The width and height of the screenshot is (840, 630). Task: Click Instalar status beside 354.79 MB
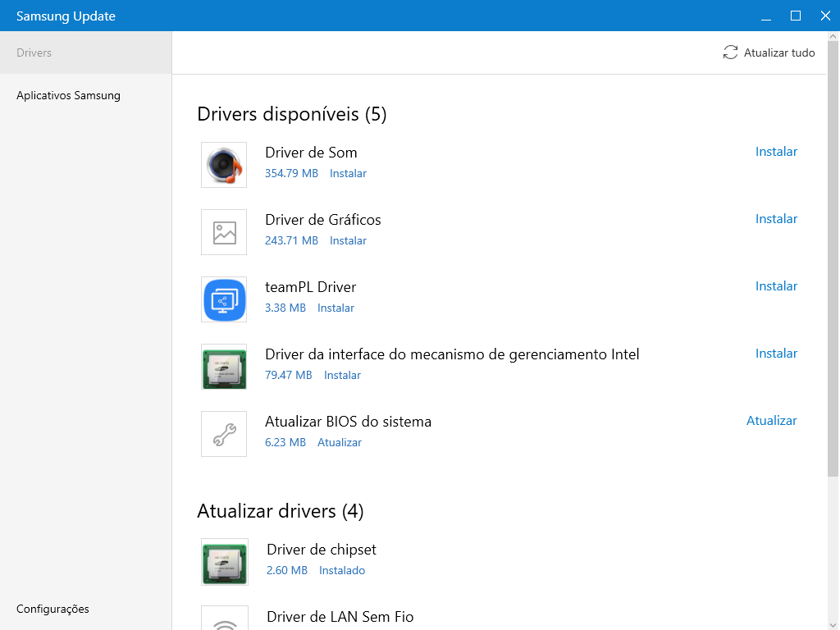coord(348,174)
